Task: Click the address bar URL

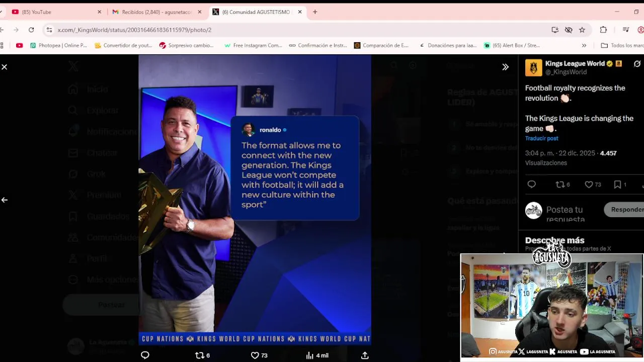Action: [134, 30]
